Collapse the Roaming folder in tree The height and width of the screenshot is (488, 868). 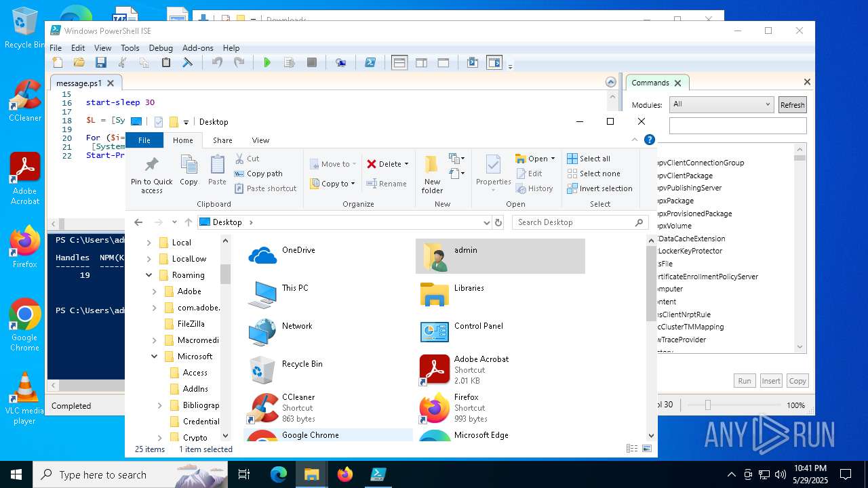click(149, 275)
